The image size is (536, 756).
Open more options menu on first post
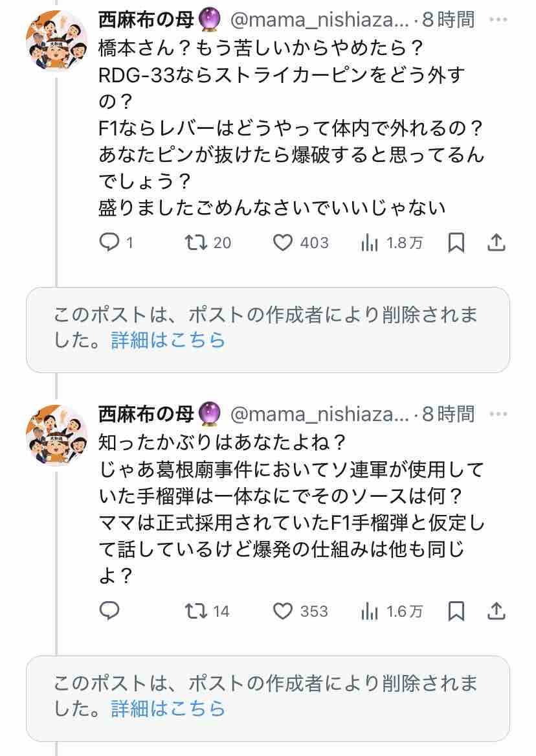[498, 20]
